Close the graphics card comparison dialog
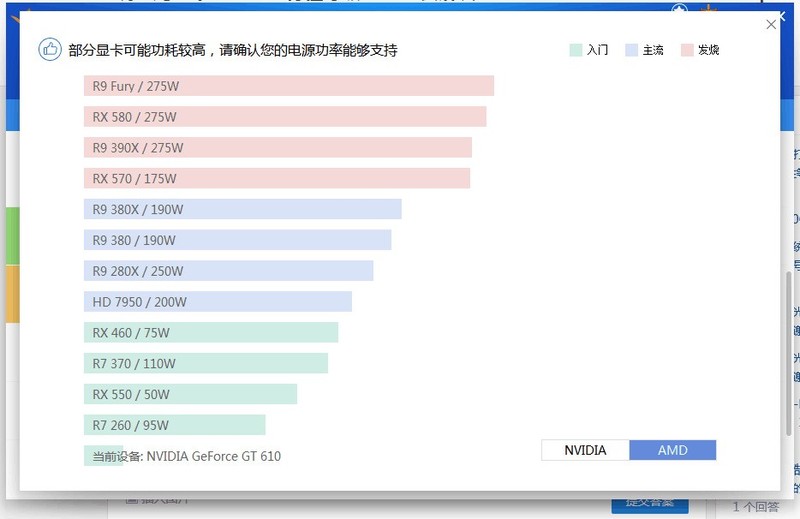 (x=771, y=25)
